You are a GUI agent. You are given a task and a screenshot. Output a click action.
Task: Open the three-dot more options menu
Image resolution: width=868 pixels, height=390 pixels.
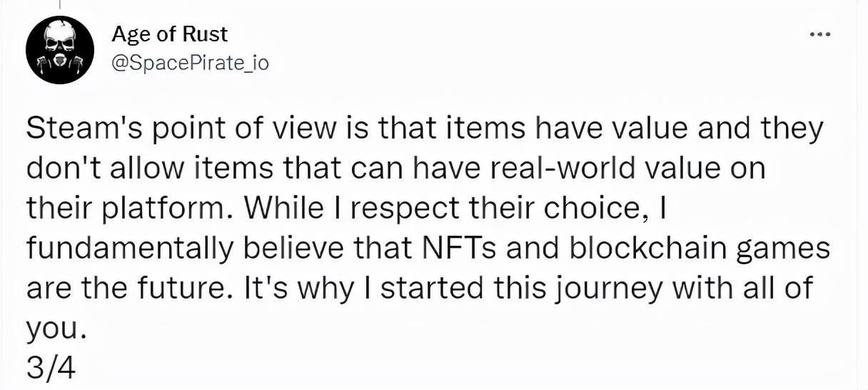coord(821,34)
